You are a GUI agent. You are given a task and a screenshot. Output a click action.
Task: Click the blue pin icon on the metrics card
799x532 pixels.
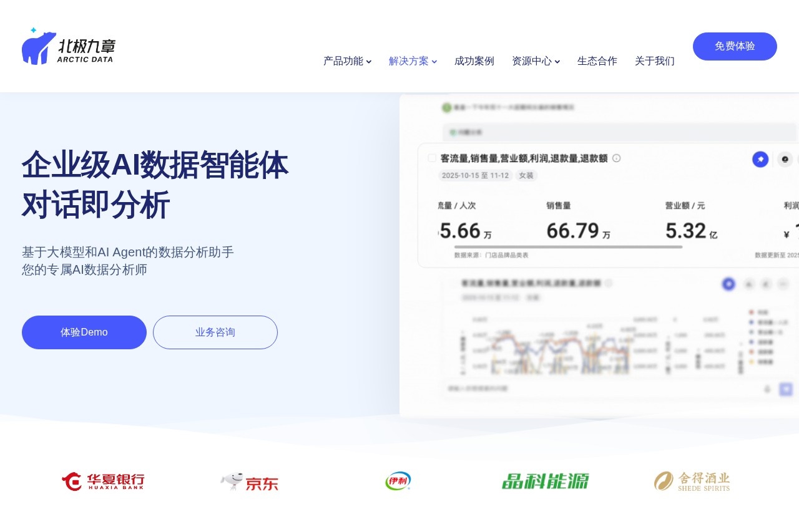(x=760, y=159)
